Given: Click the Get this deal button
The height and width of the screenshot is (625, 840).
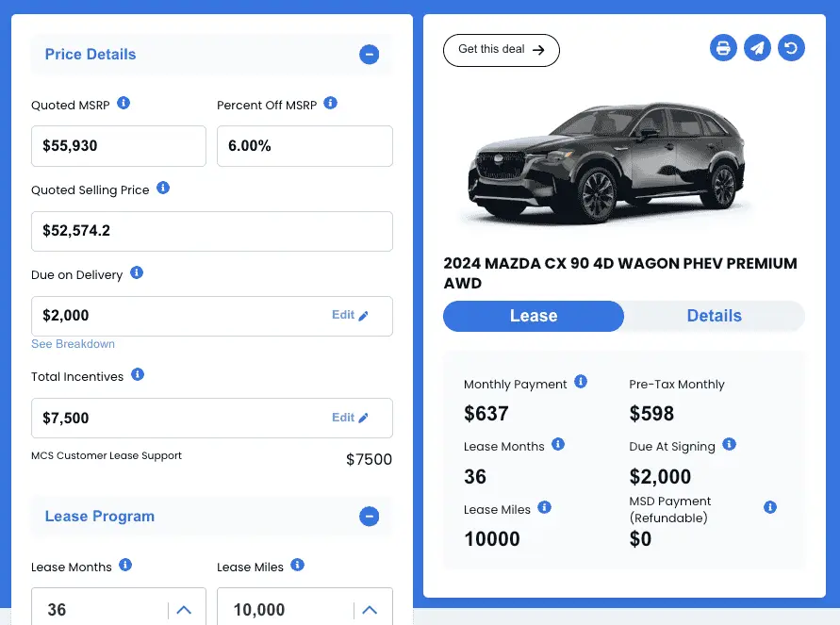Looking at the screenshot, I should click(x=501, y=50).
